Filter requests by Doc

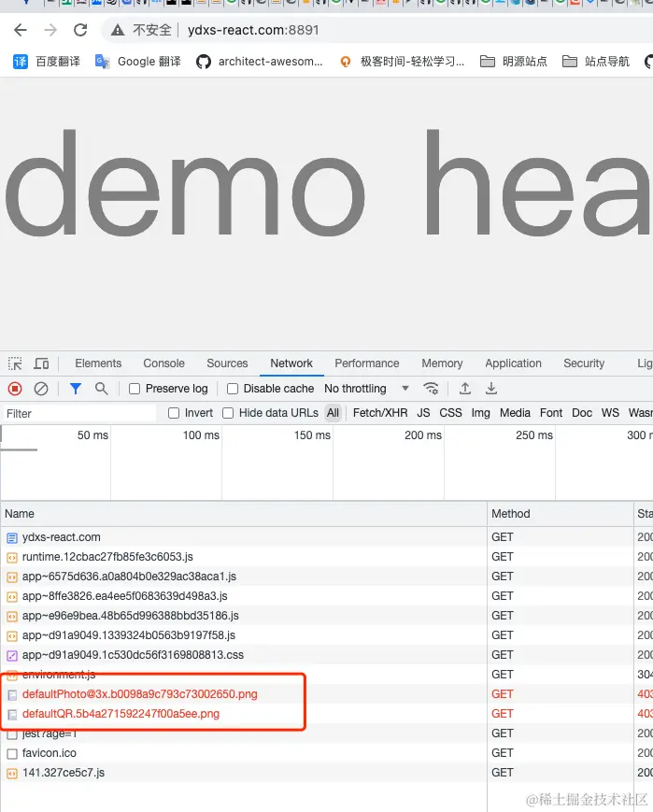(582, 413)
